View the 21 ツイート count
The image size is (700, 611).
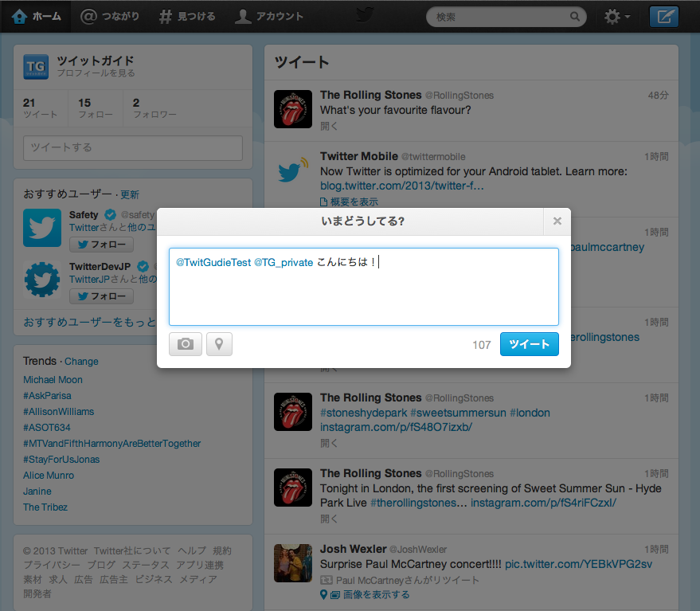click(x=40, y=108)
